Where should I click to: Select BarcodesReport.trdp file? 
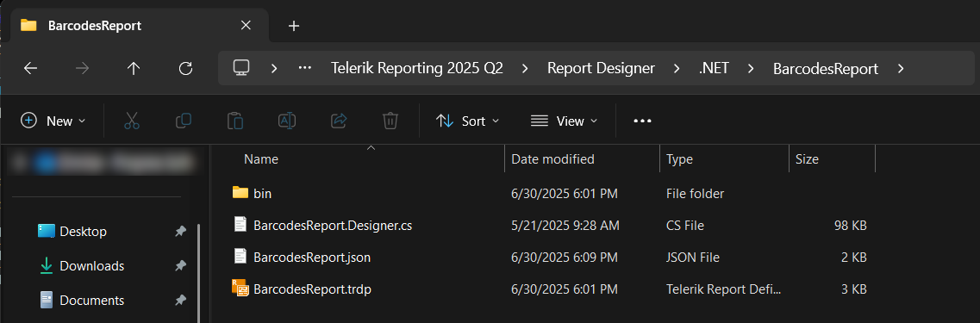pos(313,289)
